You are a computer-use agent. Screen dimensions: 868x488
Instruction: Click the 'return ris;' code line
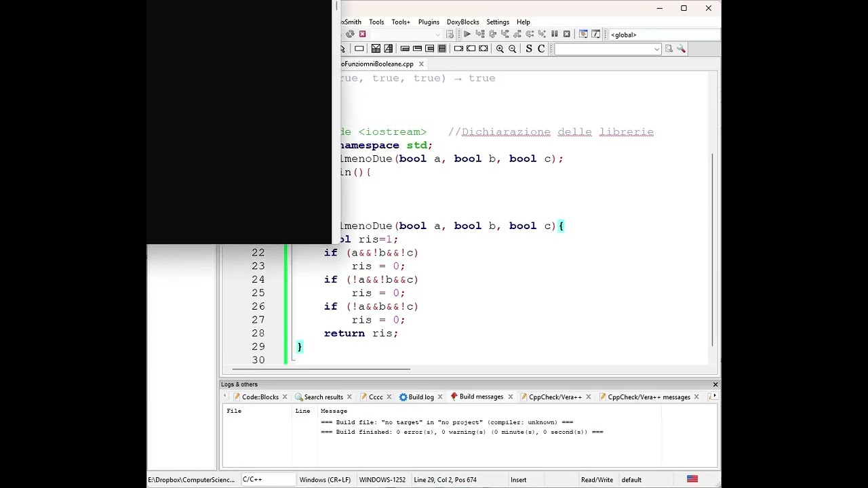coord(361,333)
